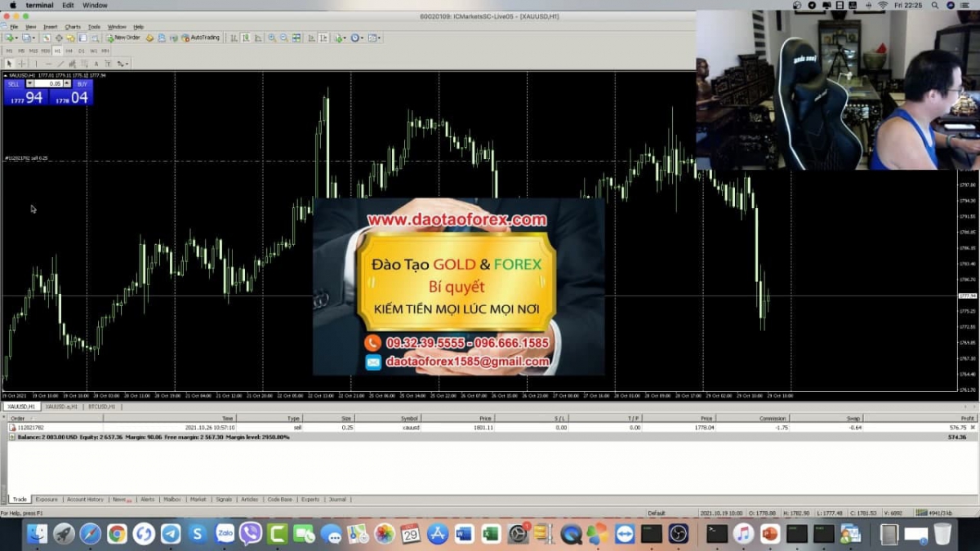Open the profiles dropdown
The image size is (980, 551).
click(x=29, y=38)
